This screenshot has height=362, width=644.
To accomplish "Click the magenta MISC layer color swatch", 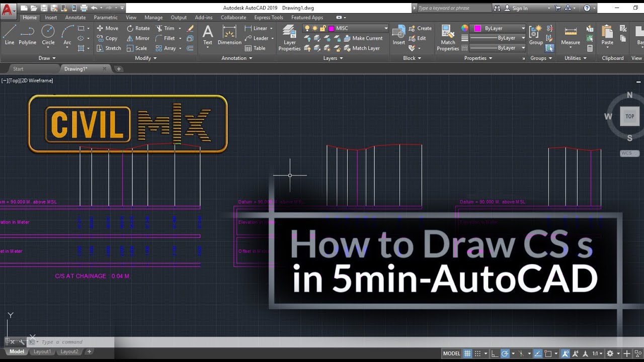I will tap(331, 28).
